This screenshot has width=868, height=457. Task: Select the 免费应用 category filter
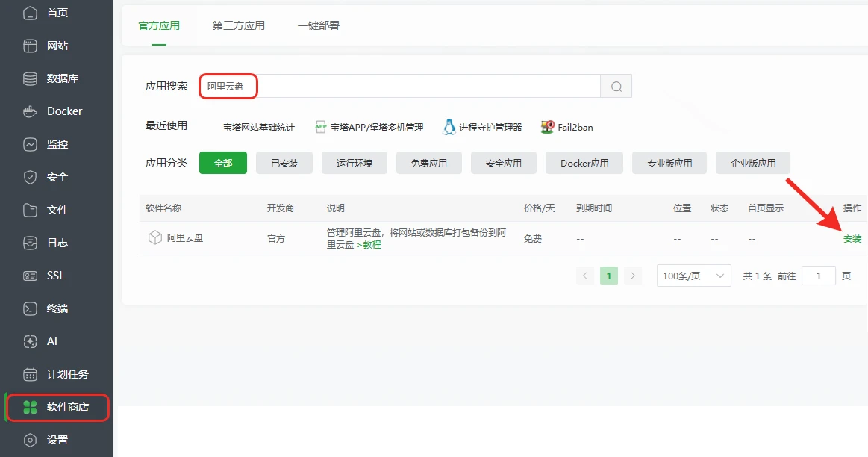point(429,163)
